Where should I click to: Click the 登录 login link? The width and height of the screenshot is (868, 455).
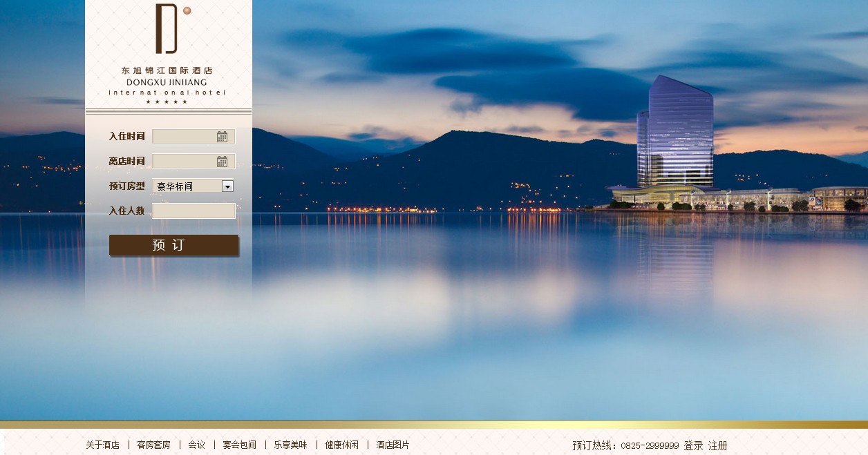click(x=693, y=446)
